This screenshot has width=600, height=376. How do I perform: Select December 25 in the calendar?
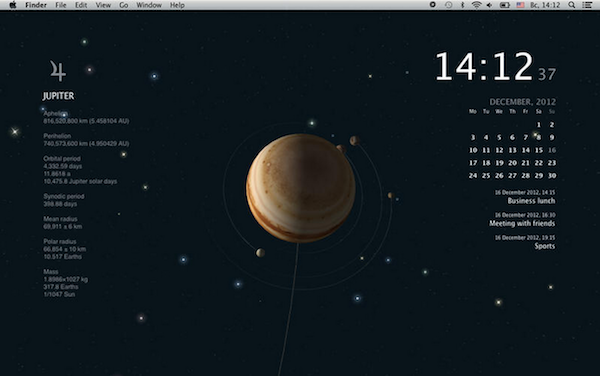click(x=486, y=176)
